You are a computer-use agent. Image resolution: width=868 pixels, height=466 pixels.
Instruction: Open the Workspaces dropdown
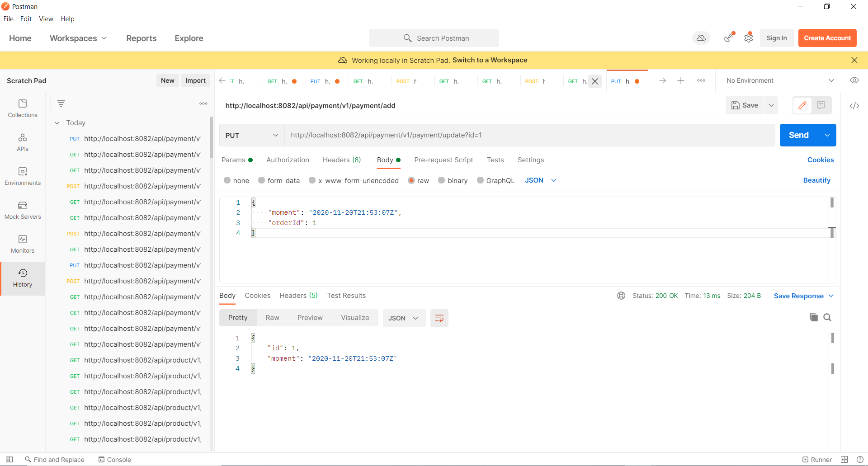tap(78, 38)
